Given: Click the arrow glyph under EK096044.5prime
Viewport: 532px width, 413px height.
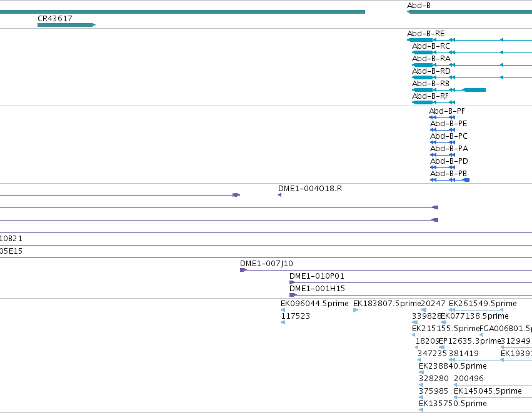Looking at the screenshot, I should (x=283, y=310).
